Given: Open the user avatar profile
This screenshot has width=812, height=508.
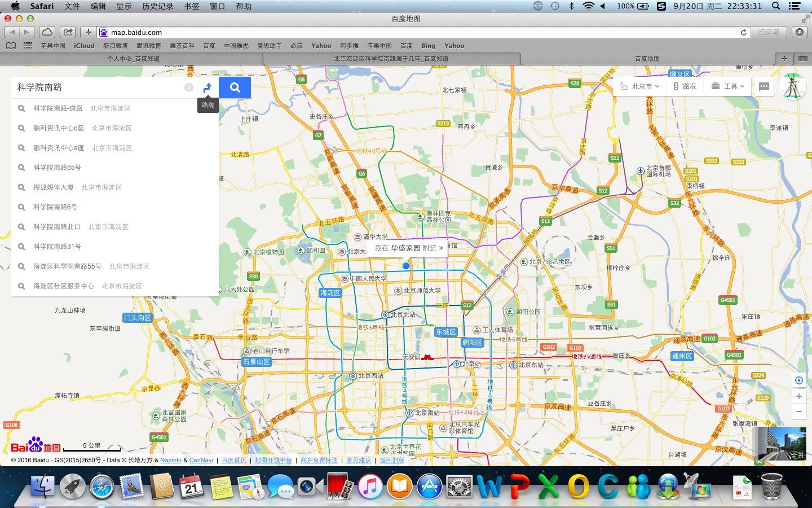Looking at the screenshot, I should coord(792,86).
